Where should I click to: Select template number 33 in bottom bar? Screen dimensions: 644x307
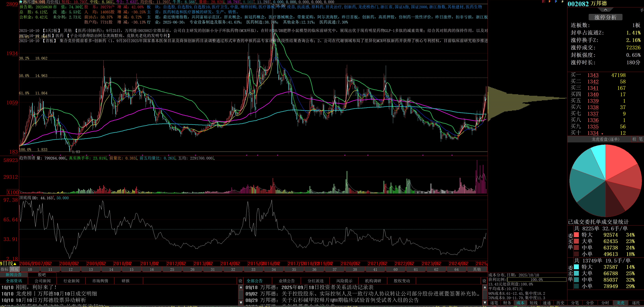coord(253,269)
